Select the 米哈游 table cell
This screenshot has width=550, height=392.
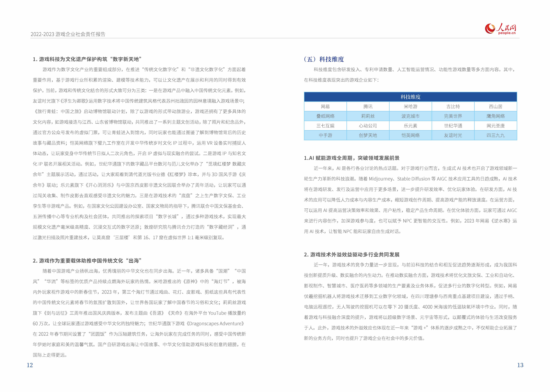pos(410,106)
